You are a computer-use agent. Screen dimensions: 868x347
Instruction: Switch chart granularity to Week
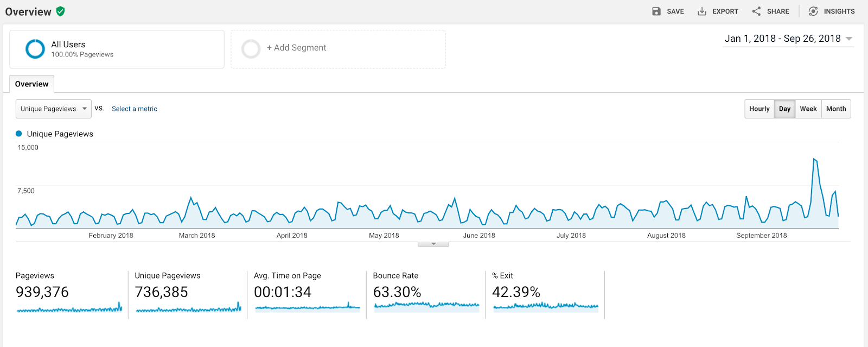point(808,109)
